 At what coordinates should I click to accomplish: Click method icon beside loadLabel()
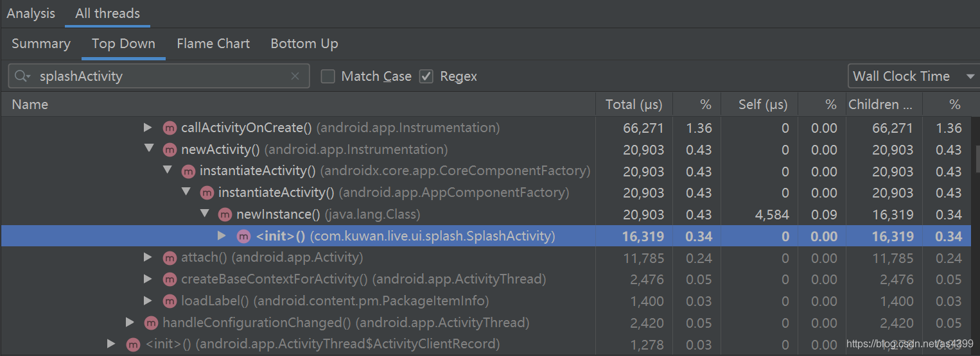(x=170, y=301)
